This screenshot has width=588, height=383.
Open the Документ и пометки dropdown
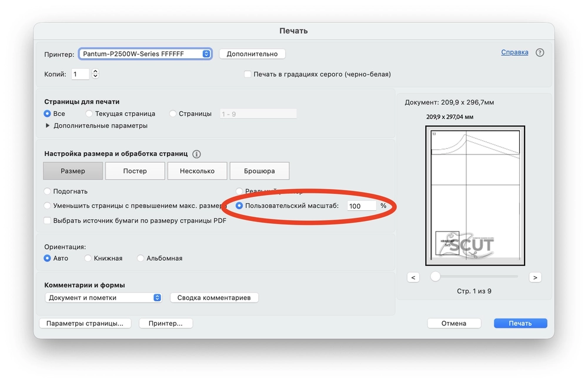103,298
